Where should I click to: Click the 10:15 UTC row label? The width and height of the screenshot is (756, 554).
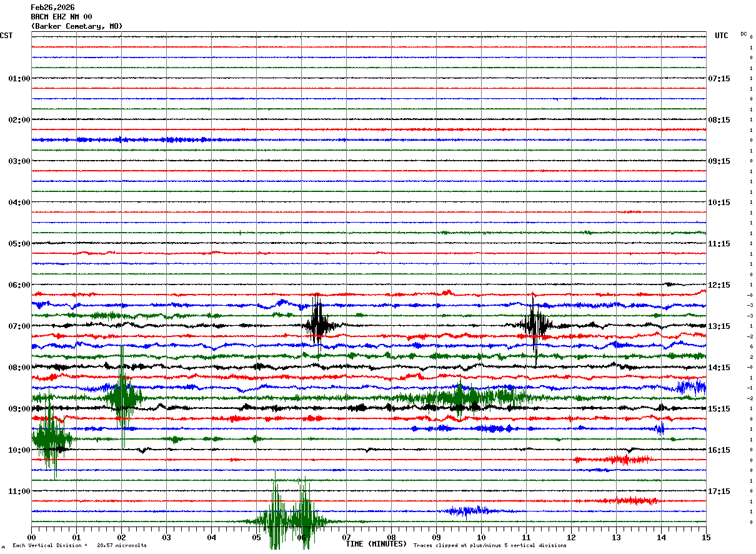click(x=719, y=203)
